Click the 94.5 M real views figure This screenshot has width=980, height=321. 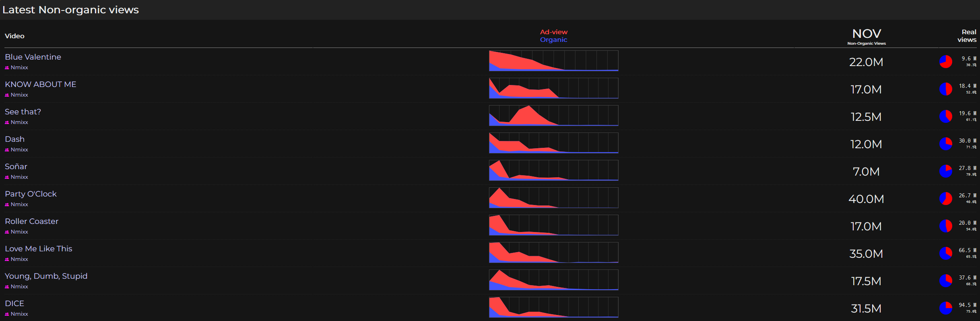[x=968, y=305]
